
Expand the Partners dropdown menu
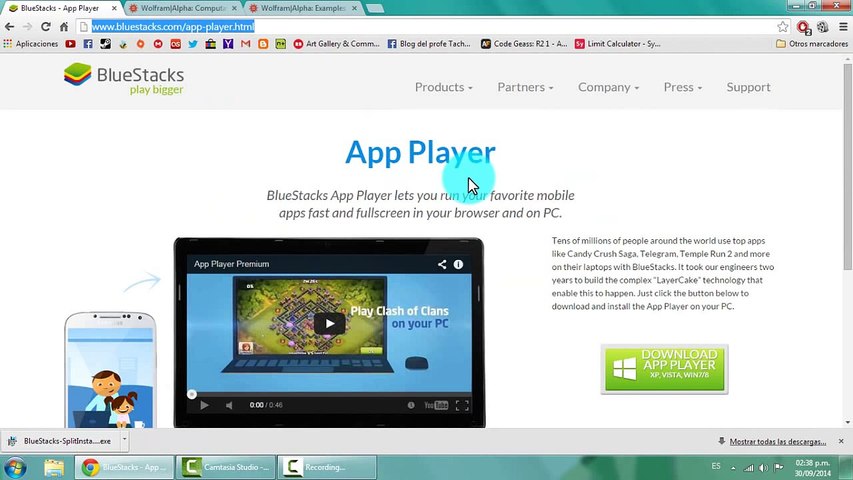[x=525, y=87]
